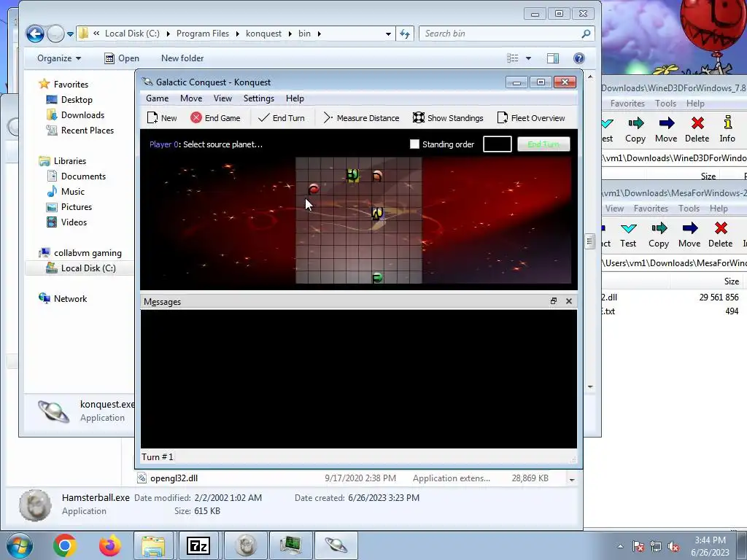Viewport: 747px width, 560px height.
Task: Open 7-Zip from taskbar
Action: point(198,545)
